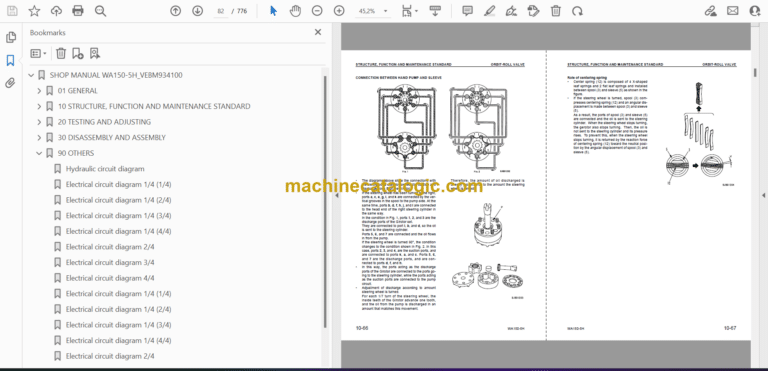Click the fit page view icon
The height and width of the screenshot is (371, 768).
[x=406, y=11]
